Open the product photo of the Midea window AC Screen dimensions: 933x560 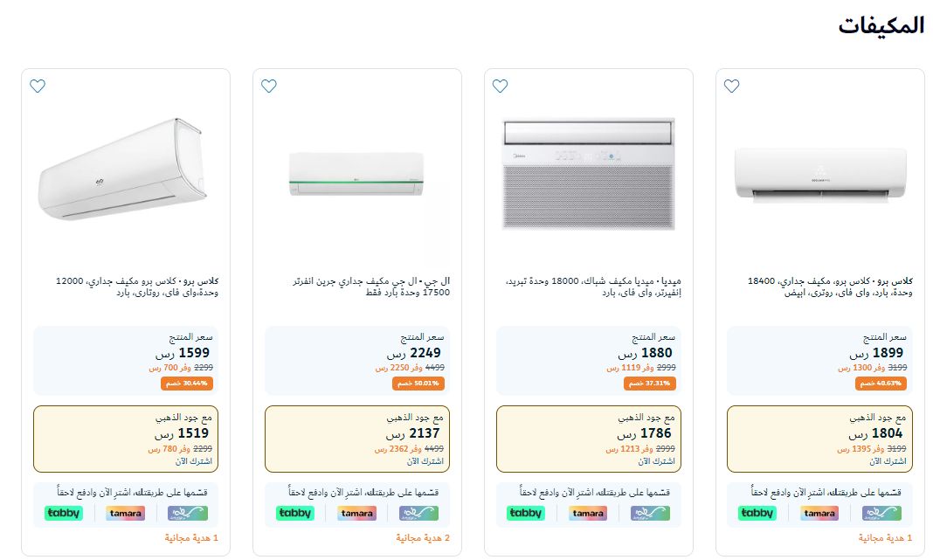click(x=588, y=172)
